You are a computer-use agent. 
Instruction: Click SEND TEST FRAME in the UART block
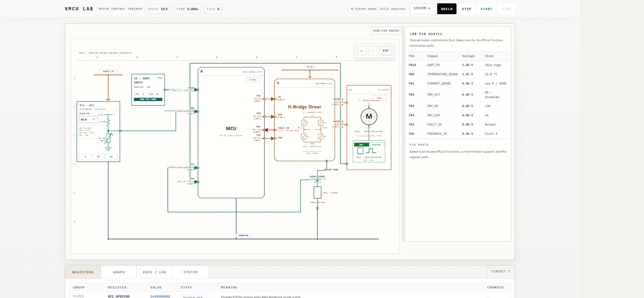(148, 99)
